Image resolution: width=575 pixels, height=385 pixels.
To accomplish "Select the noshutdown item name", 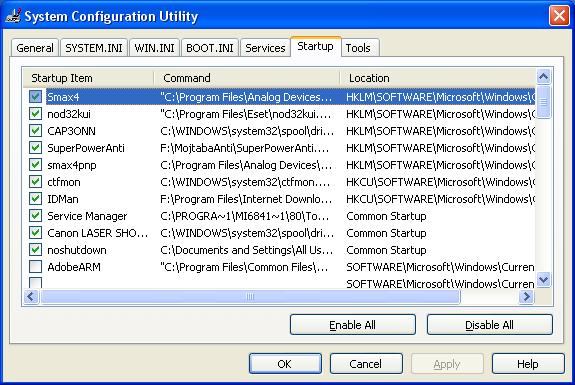I will [77, 250].
